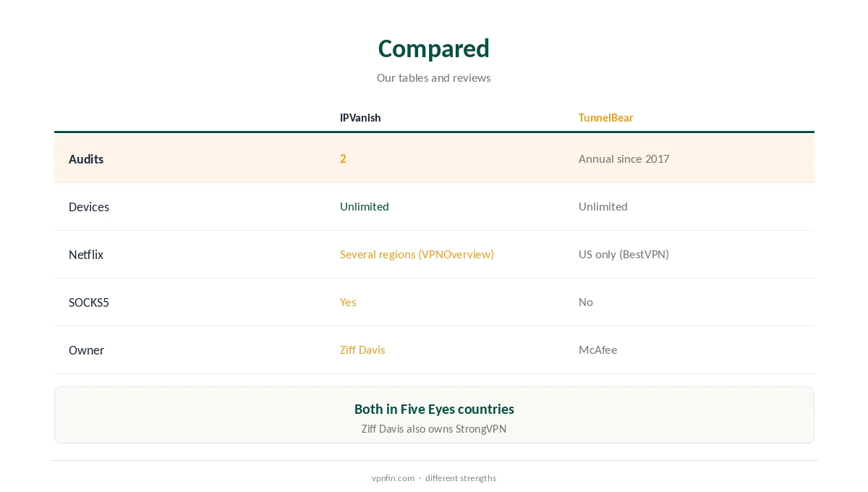Click 'Annual since 2017' cell
The image size is (868, 492).
(624, 158)
